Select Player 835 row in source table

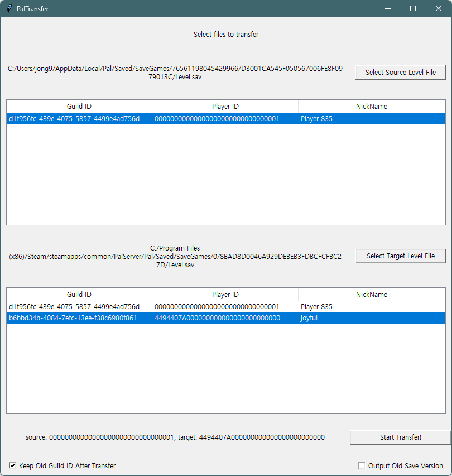click(x=226, y=119)
